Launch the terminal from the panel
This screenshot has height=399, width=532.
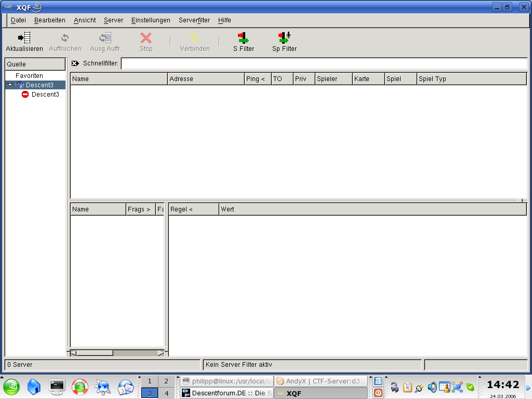pos(57,387)
